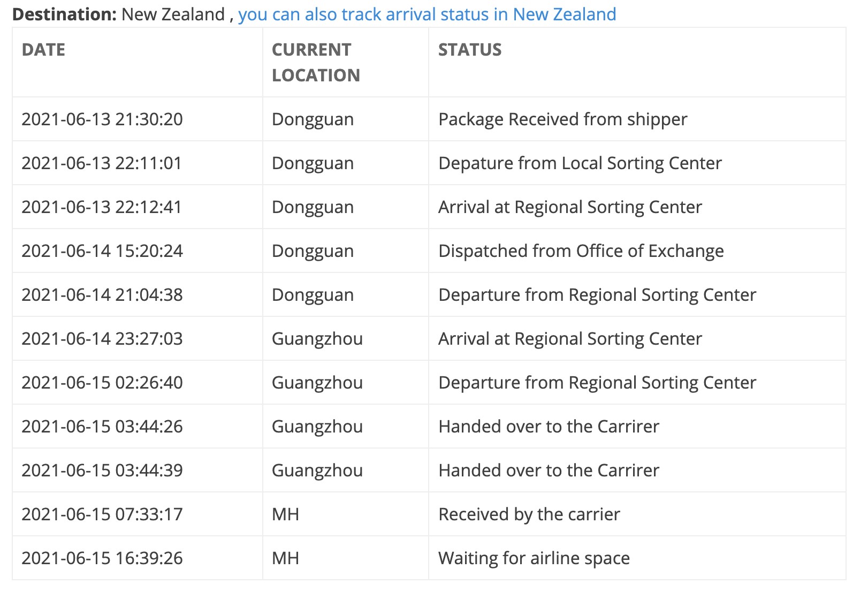Click the date 2021-06-15 02:26:40

pos(102,383)
